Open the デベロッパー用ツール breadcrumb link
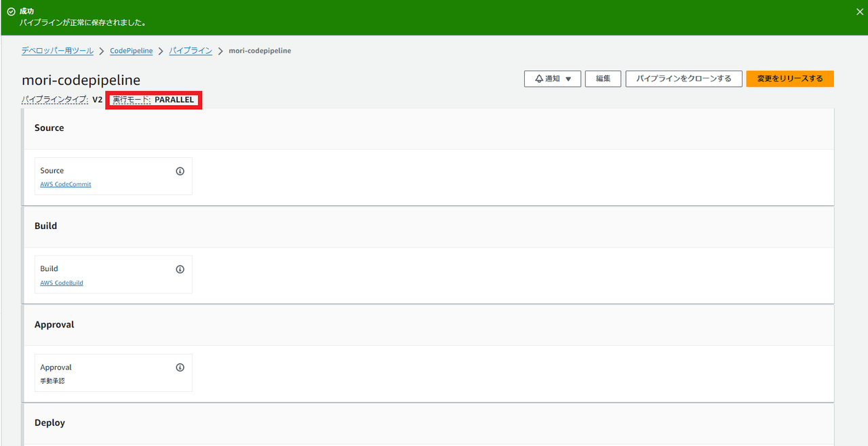Image resolution: width=868 pixels, height=446 pixels. coord(58,51)
